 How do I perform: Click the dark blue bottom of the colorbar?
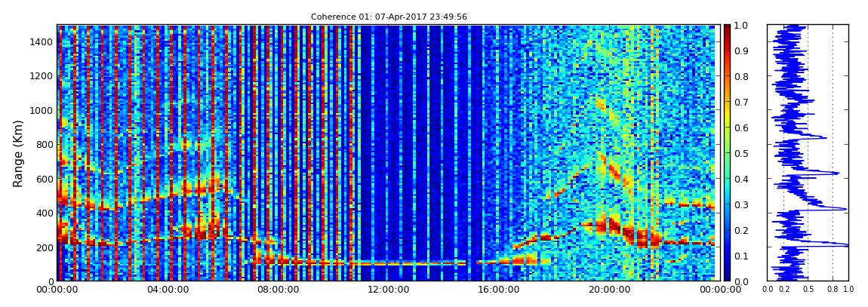click(x=727, y=277)
